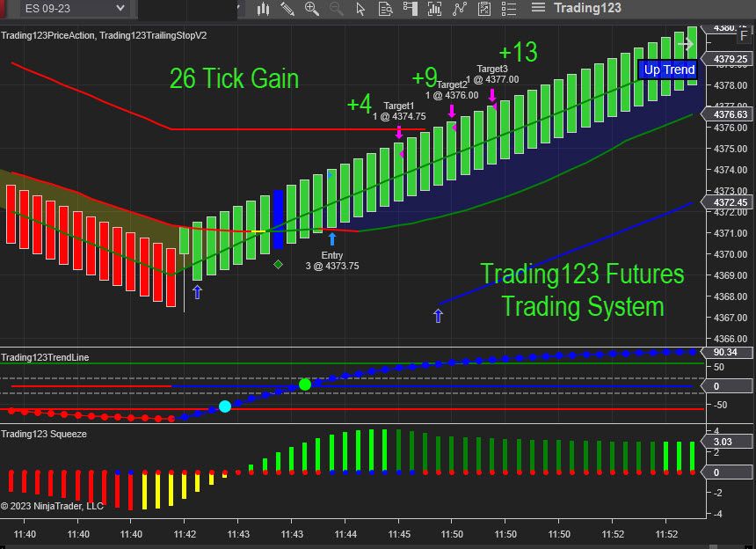
Task: Click the Target1 1 @ 4374.75 label
Action: coord(399,111)
